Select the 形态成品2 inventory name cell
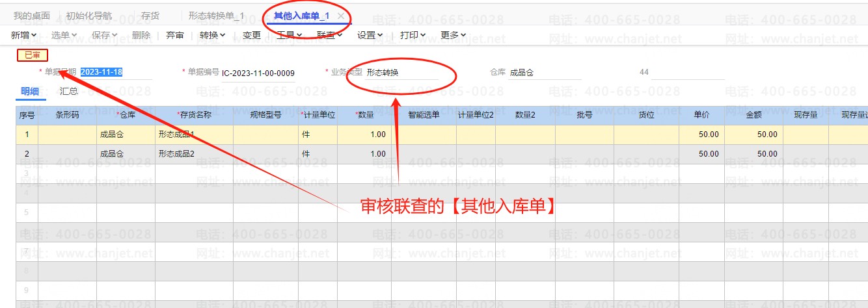 (194, 154)
